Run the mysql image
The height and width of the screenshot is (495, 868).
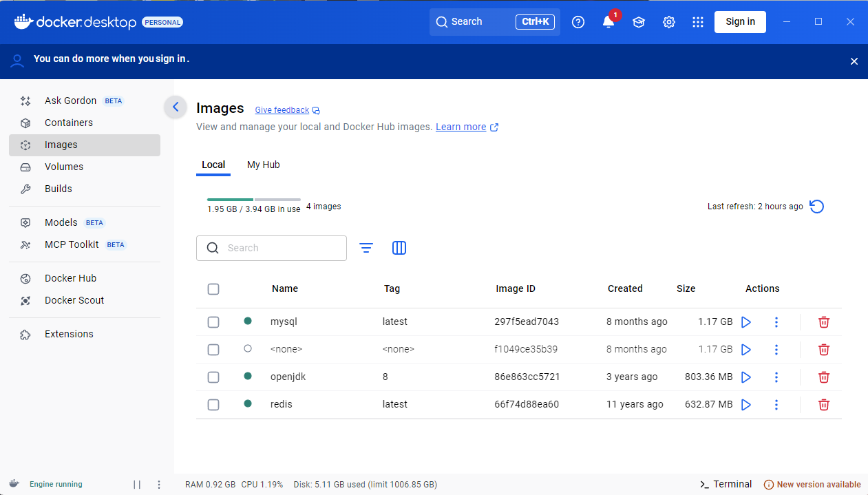coord(745,322)
